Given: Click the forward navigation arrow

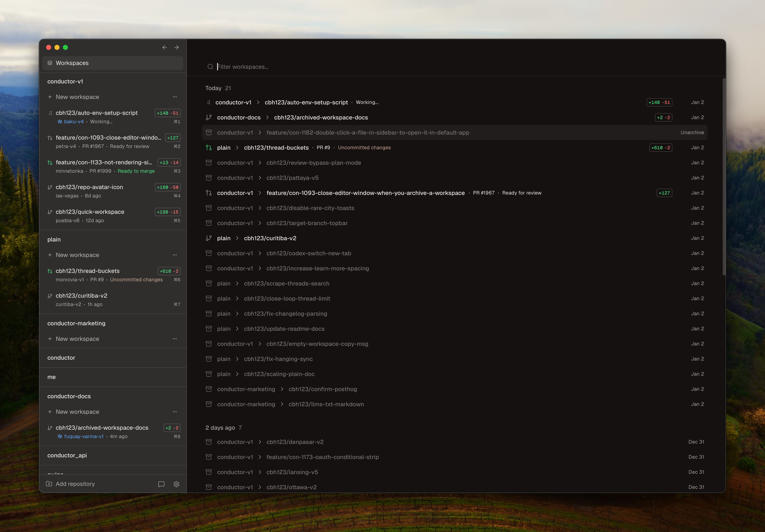Looking at the screenshot, I should click(176, 47).
